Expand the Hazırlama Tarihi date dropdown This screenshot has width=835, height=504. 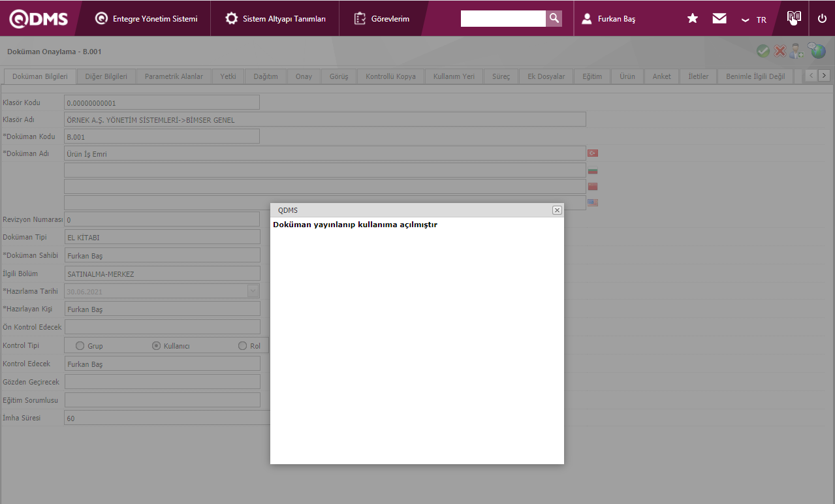(x=253, y=291)
